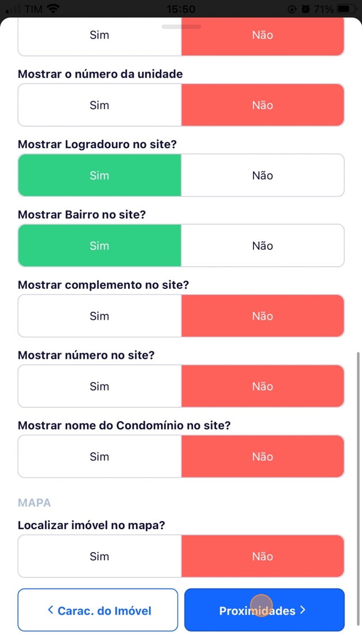The width and height of the screenshot is (362, 644).
Task: Tap the sheet drag handle at top
Action: (x=181, y=26)
